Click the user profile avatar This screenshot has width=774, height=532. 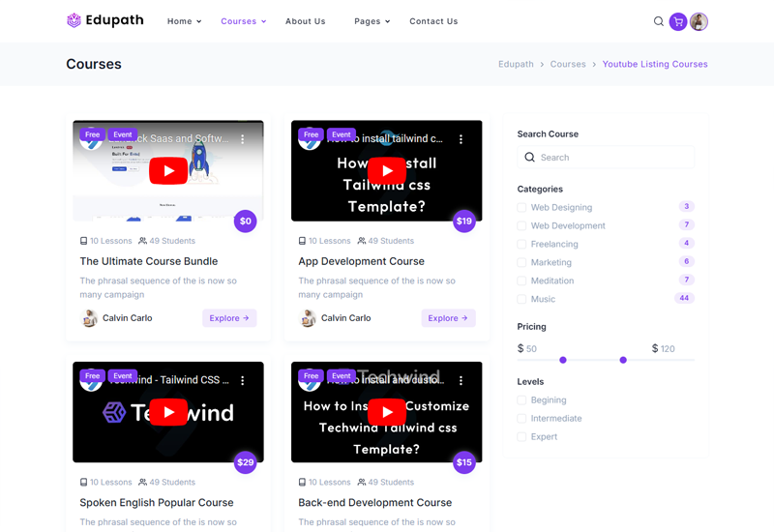click(x=699, y=21)
